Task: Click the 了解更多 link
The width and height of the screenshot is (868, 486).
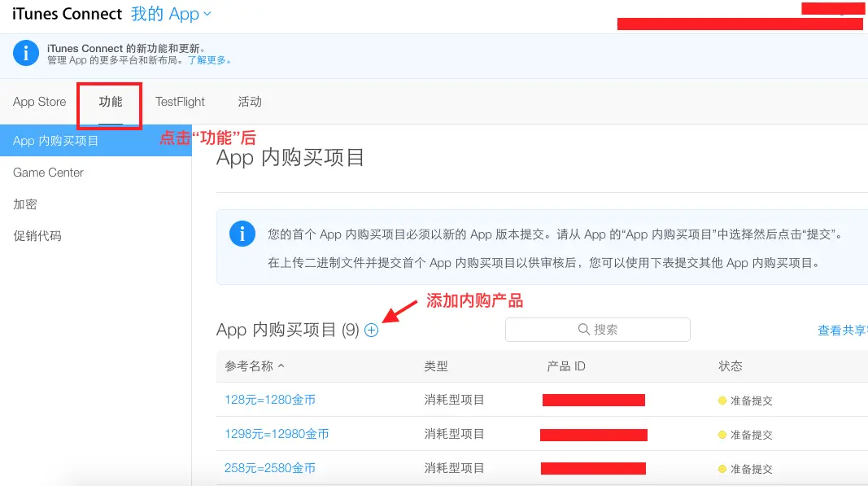Action: click(x=209, y=60)
